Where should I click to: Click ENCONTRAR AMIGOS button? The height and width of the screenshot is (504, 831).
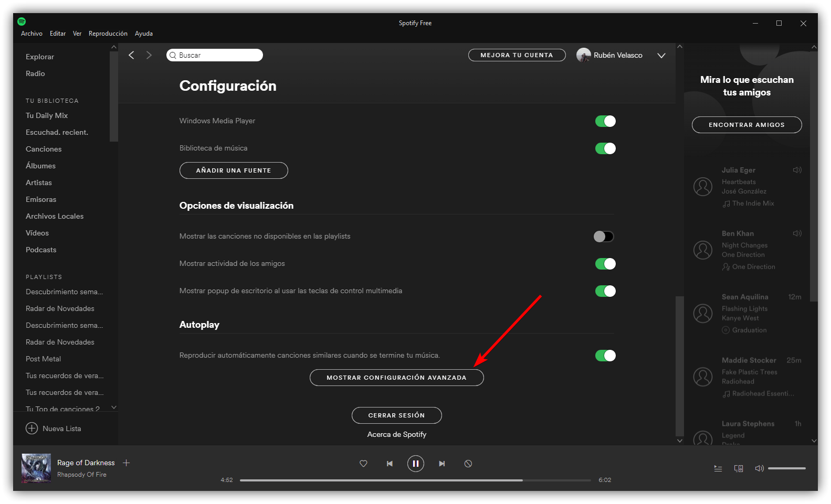pyautogui.click(x=746, y=125)
